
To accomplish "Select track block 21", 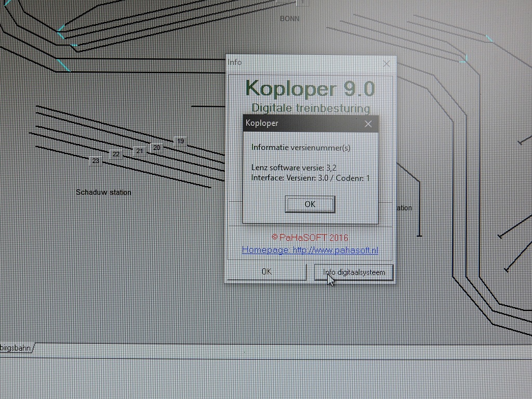I will coord(139,151).
